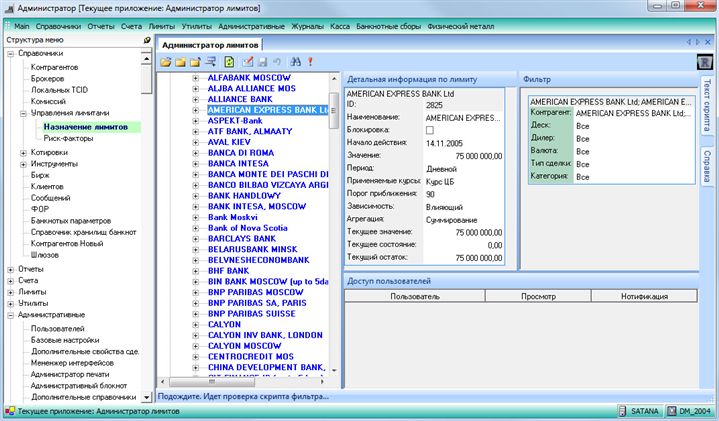Image resolution: width=719 pixels, height=421 pixels.
Task: Click the bank list horizontal scrollbar thumb
Action: click(x=211, y=381)
